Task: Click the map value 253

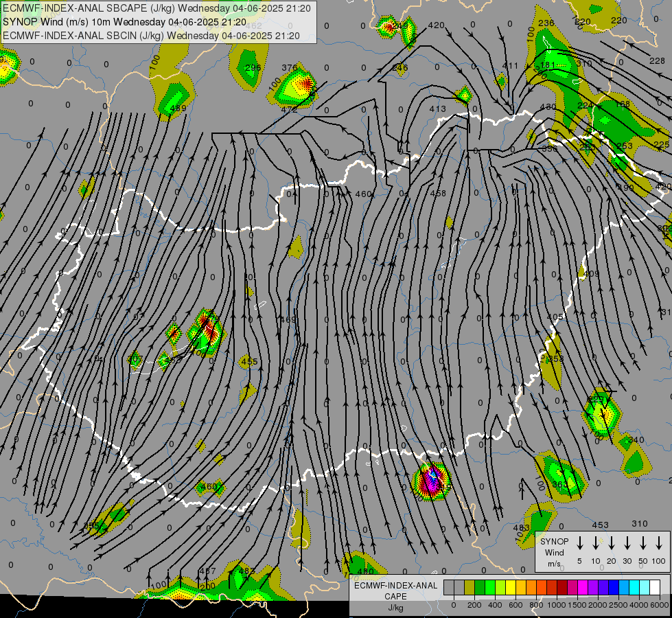Action: (x=625, y=146)
